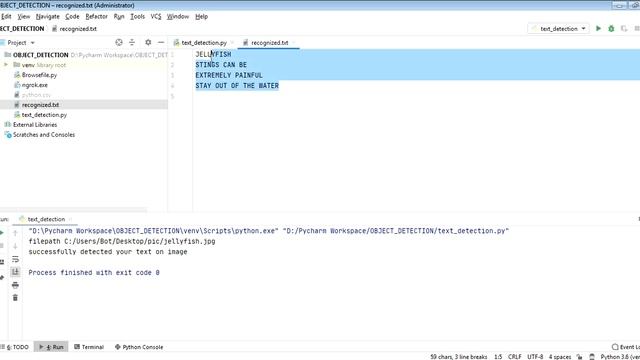This screenshot has height=360, width=640.
Task: Select External Libraries node
Action: click(x=35, y=124)
